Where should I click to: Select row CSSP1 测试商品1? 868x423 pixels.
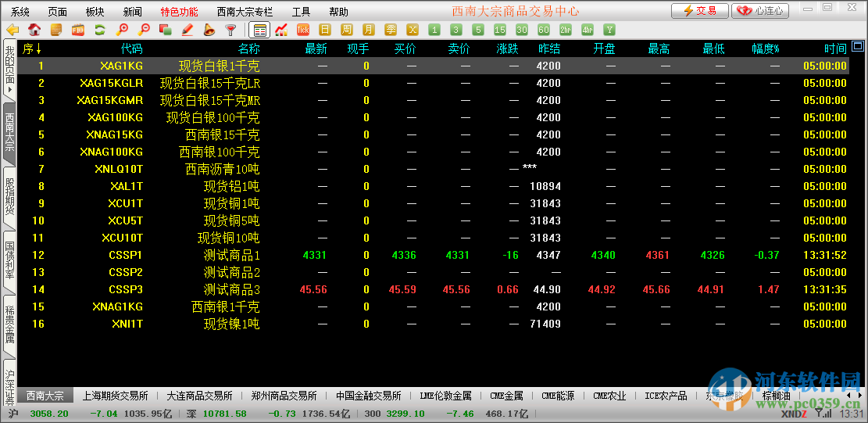433,255
